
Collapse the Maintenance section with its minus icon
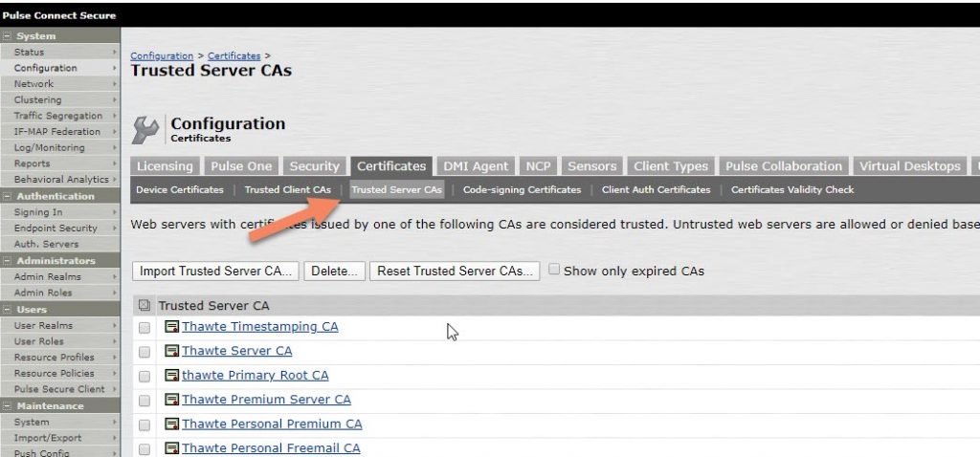pyautogui.click(x=7, y=405)
